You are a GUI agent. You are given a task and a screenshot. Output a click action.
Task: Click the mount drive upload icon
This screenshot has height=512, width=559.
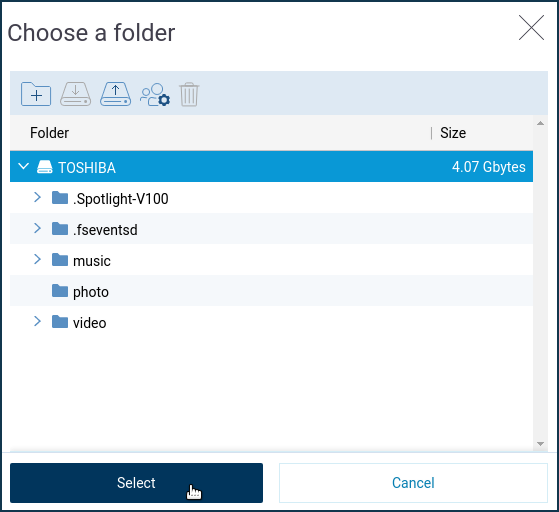115,94
